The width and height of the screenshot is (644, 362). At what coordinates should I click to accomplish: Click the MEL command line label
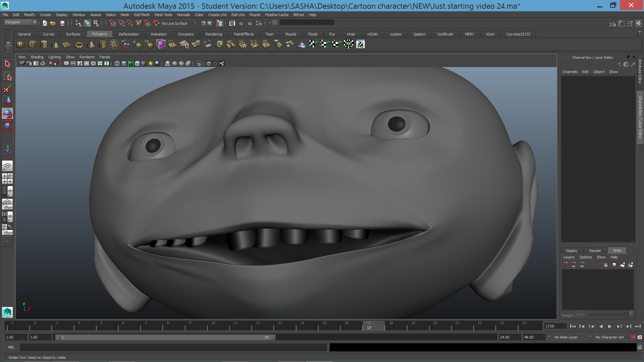click(x=11, y=347)
